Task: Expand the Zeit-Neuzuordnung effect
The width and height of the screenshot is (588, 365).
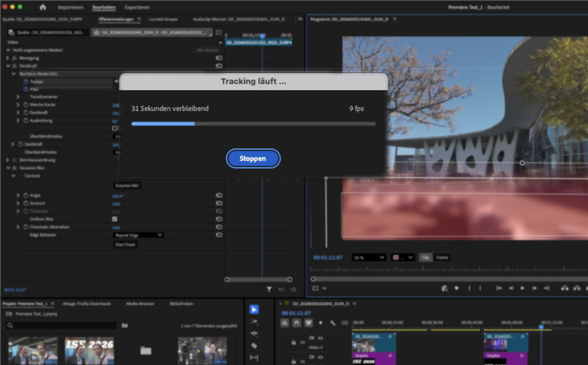Action: point(8,160)
